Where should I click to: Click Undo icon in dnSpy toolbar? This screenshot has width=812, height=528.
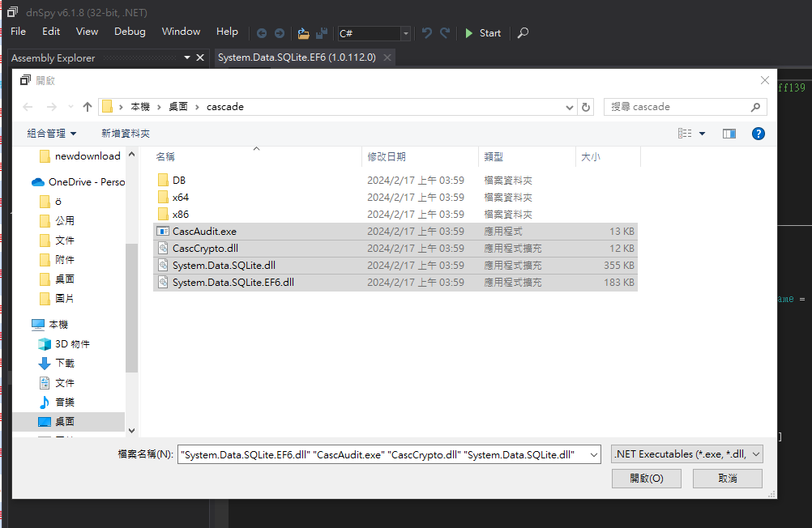pyautogui.click(x=427, y=33)
